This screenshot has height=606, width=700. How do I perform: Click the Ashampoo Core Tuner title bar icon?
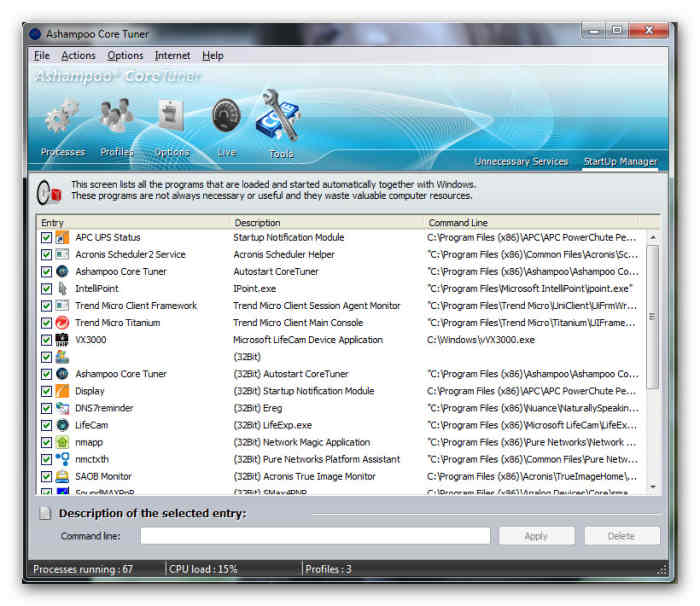35,34
